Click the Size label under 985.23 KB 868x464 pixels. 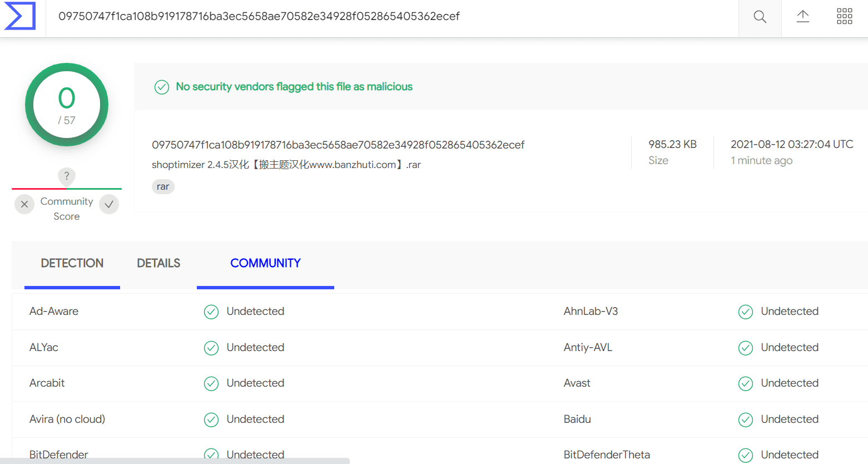point(658,160)
